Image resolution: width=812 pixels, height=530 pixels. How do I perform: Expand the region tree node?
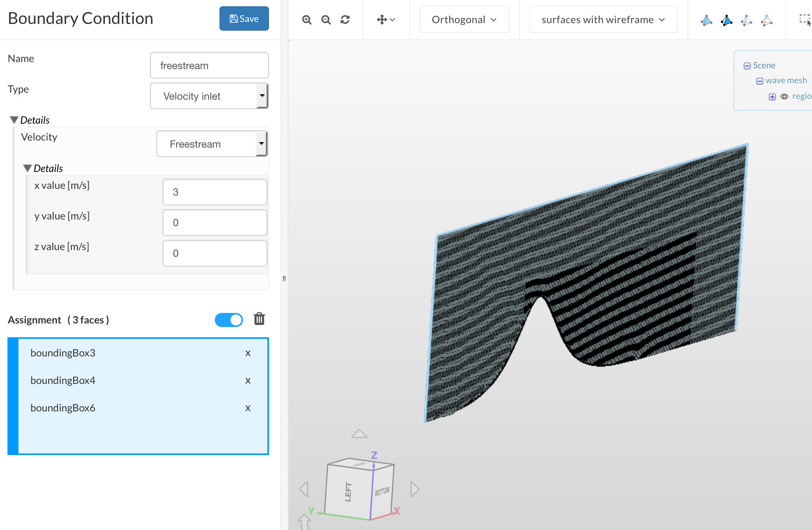click(772, 97)
